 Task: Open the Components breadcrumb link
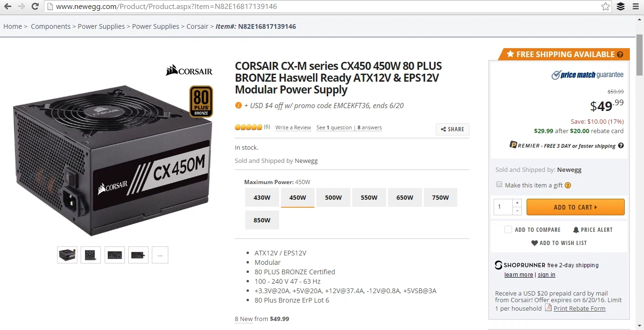click(50, 26)
